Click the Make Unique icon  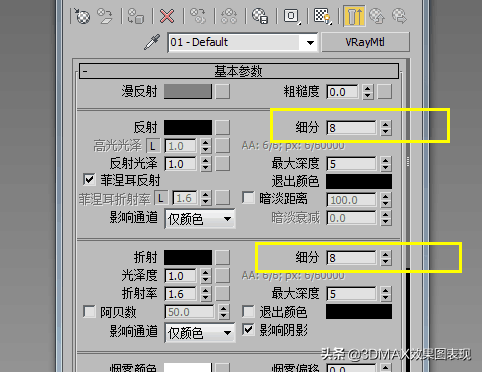(229, 16)
